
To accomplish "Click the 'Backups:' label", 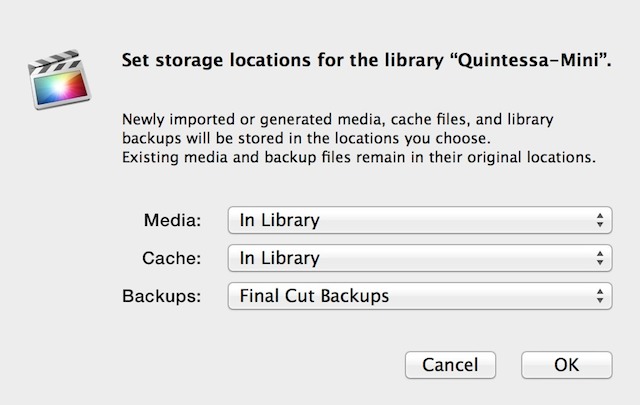I will (162, 296).
